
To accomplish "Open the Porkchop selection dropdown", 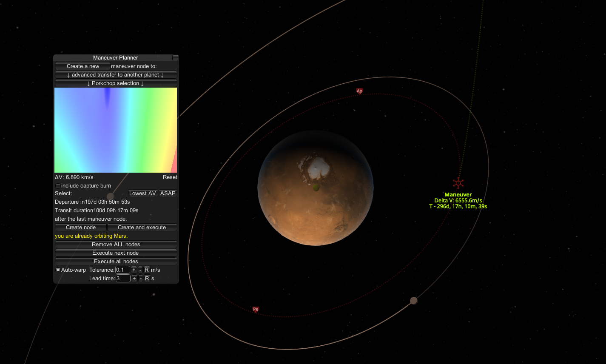I will (x=116, y=83).
